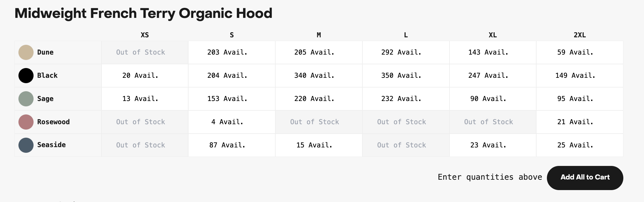Image resolution: width=644 pixels, height=202 pixels.
Task: Click the Sage color swatch
Action: (26, 99)
